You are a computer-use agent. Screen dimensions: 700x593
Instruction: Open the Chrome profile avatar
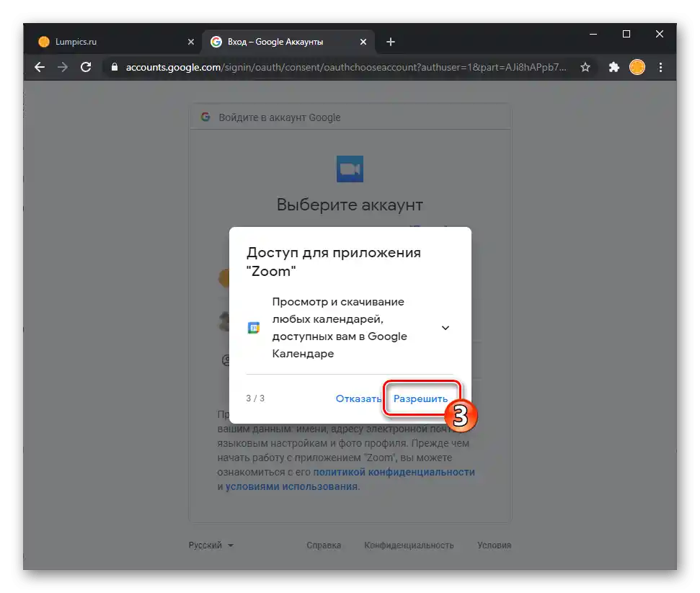coord(637,68)
